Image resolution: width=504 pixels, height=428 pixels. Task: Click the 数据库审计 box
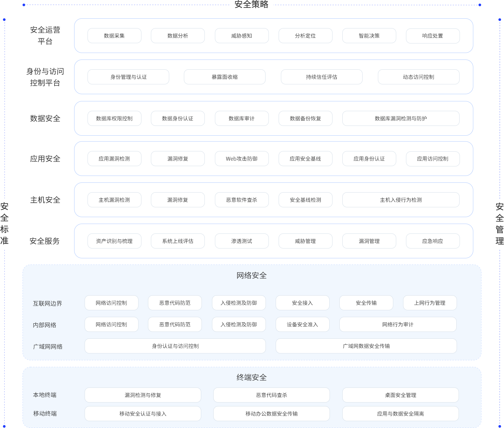242,118
